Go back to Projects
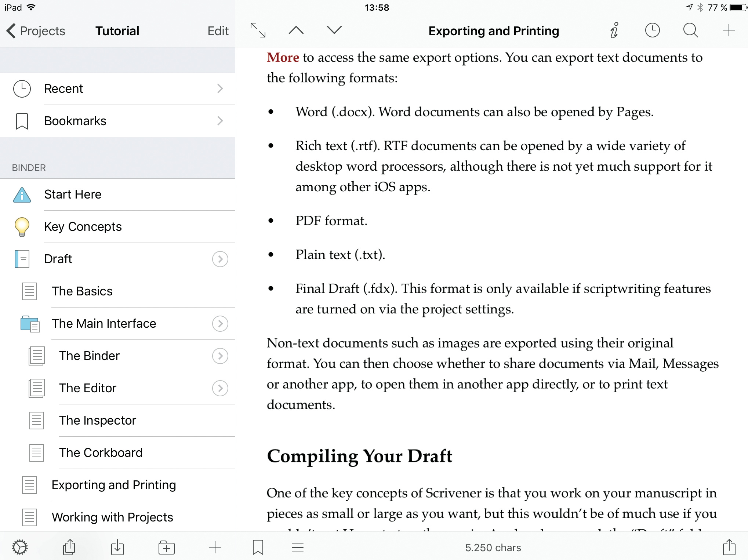 pyautogui.click(x=36, y=31)
